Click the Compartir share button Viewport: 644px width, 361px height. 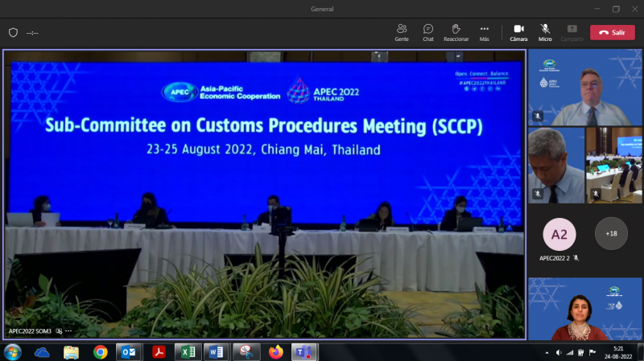coord(572,32)
